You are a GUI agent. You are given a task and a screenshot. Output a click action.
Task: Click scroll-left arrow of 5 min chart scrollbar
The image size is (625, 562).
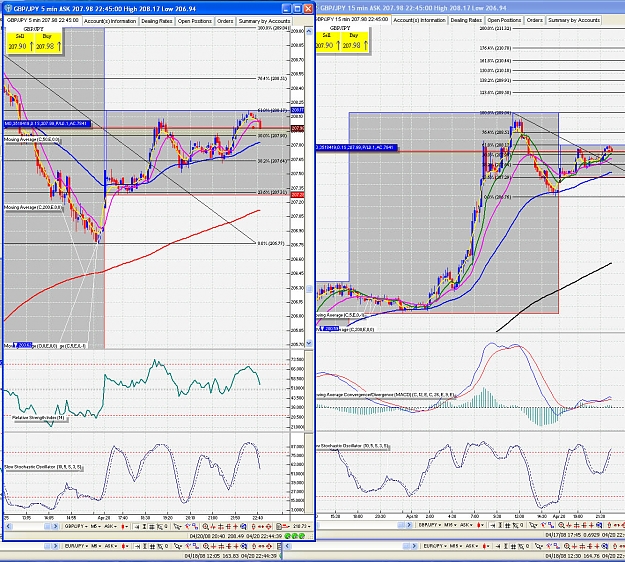8,527
